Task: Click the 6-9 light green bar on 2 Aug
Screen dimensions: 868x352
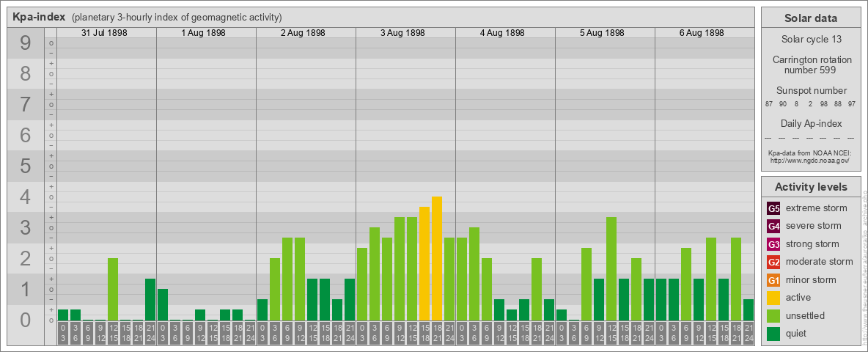Action: pos(287,279)
